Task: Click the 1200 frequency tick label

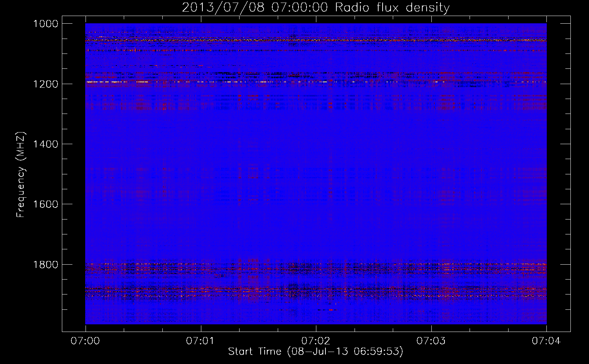Action: click(x=46, y=84)
